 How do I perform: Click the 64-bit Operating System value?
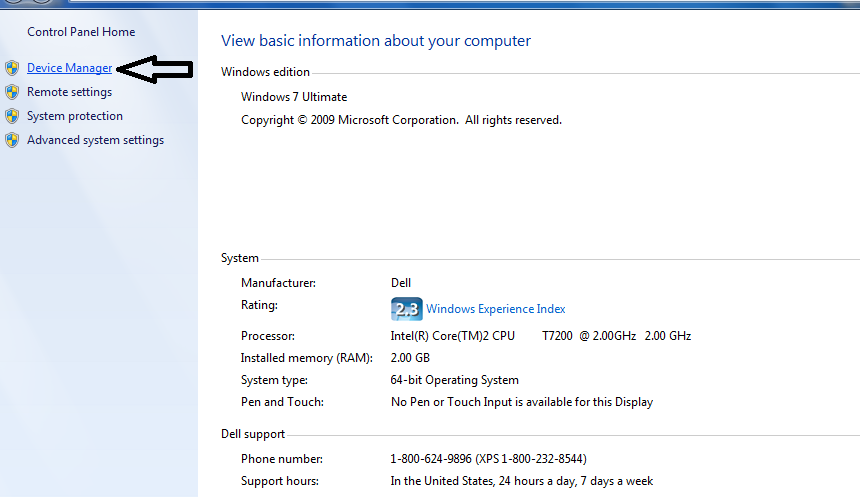(x=454, y=380)
